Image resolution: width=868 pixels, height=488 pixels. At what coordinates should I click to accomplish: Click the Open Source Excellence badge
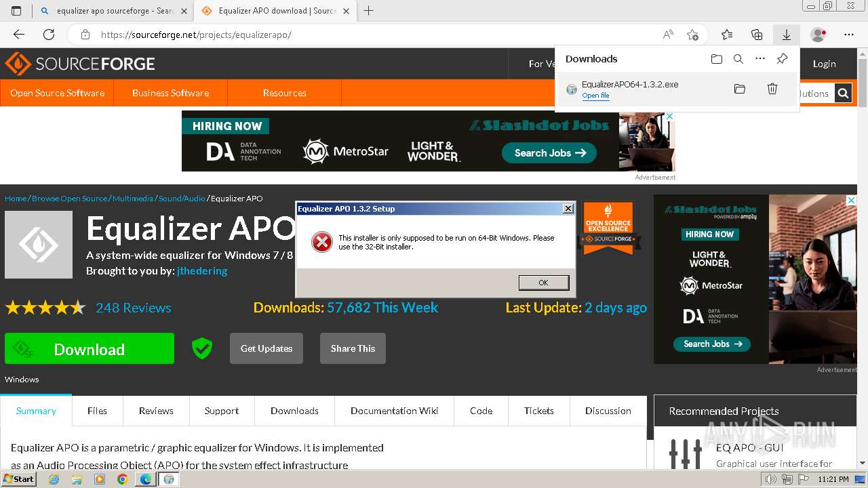point(608,228)
